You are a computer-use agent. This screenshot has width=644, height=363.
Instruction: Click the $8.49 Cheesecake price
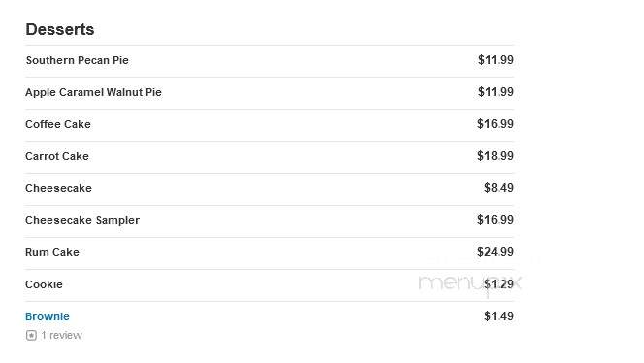click(x=499, y=188)
